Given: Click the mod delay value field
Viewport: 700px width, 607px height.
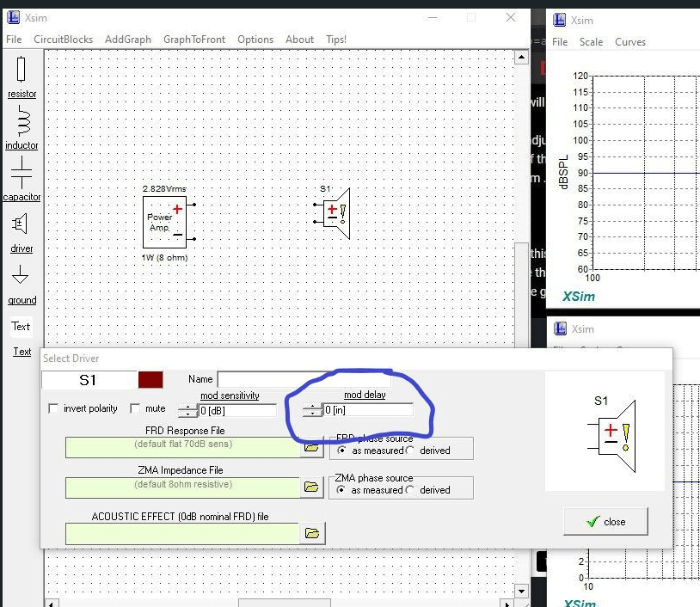Looking at the screenshot, I should tap(368, 410).
